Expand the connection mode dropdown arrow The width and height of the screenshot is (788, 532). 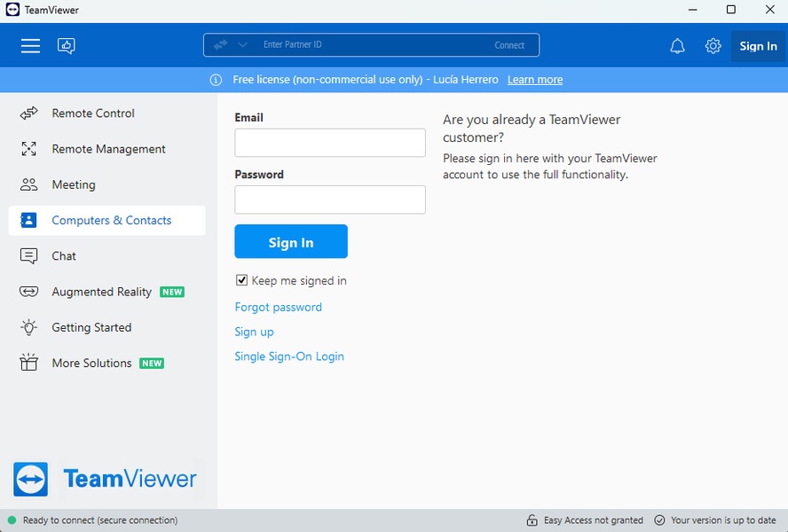pyautogui.click(x=242, y=45)
